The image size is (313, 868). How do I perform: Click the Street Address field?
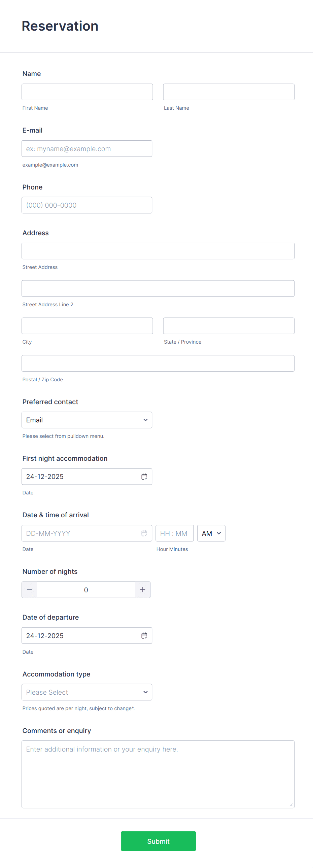(158, 251)
